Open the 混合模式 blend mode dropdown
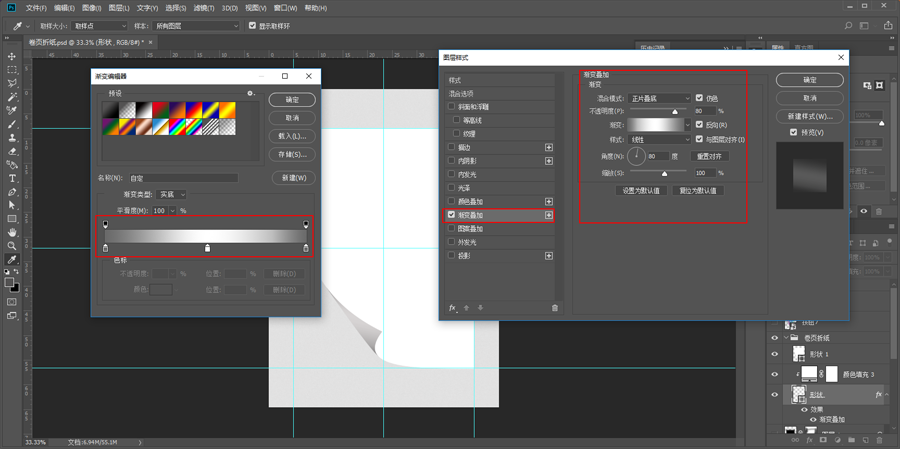This screenshot has width=900, height=449. pyautogui.click(x=659, y=98)
